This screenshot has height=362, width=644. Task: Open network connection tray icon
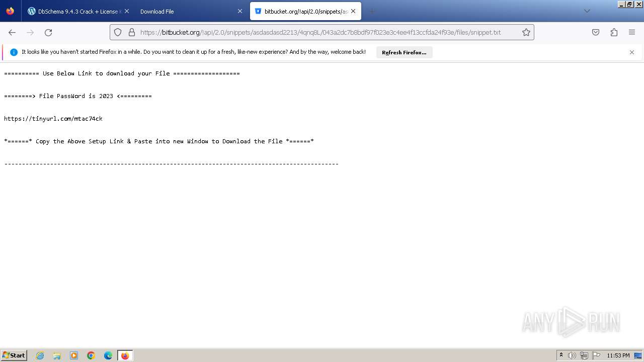coord(584,355)
